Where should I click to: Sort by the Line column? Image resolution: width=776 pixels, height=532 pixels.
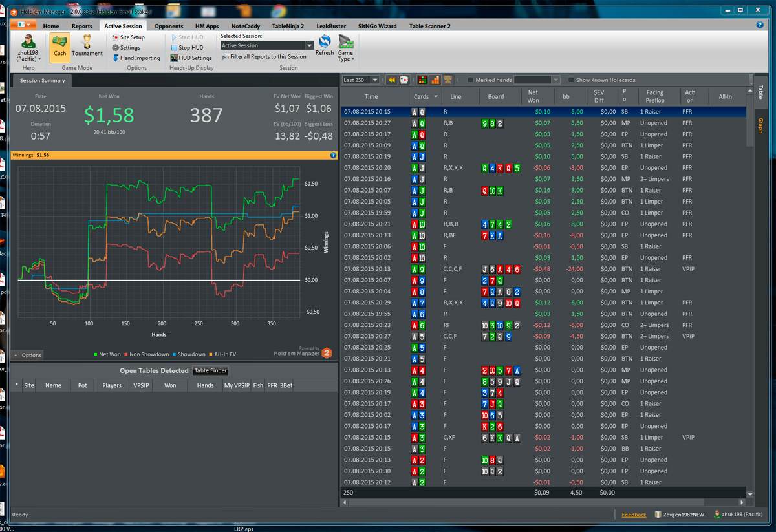click(456, 96)
